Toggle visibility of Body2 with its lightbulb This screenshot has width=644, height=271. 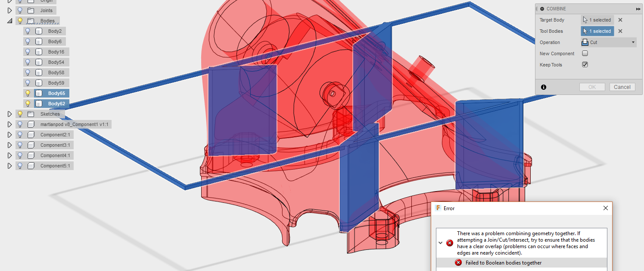point(27,31)
